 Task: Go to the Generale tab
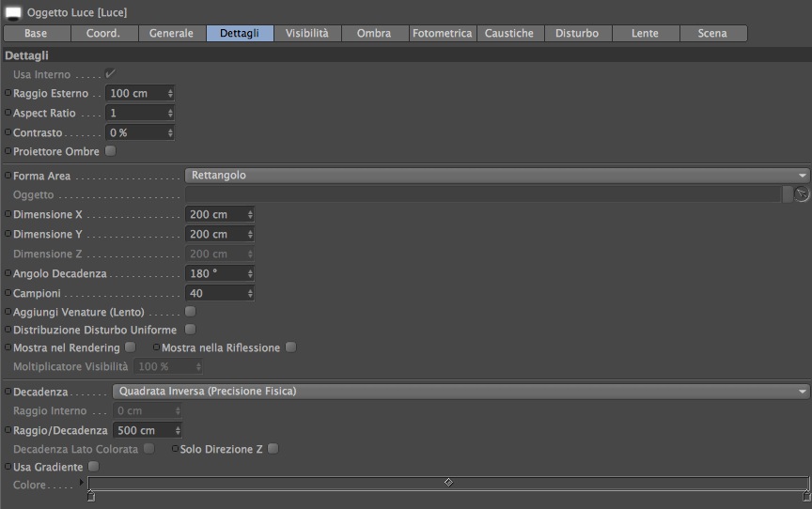click(171, 33)
